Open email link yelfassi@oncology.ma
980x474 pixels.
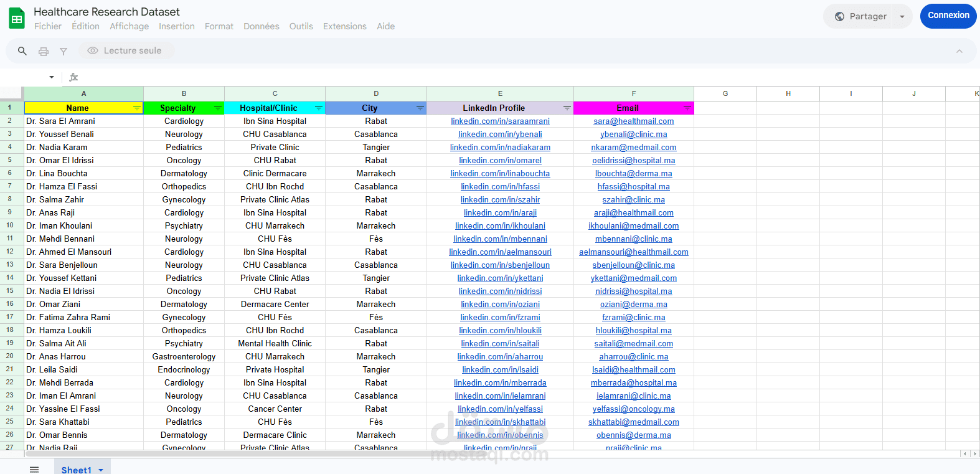click(x=634, y=409)
